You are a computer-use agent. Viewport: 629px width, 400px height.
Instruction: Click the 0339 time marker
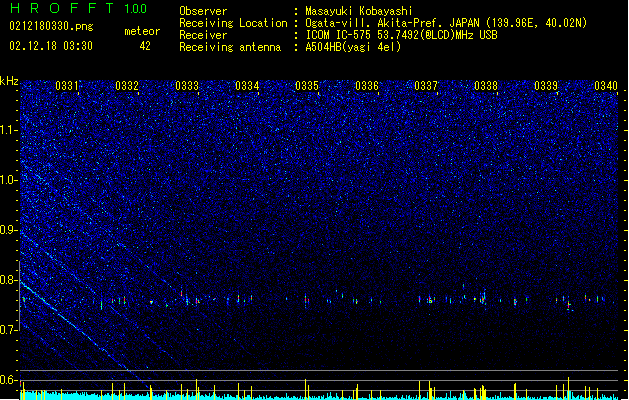pos(546,86)
